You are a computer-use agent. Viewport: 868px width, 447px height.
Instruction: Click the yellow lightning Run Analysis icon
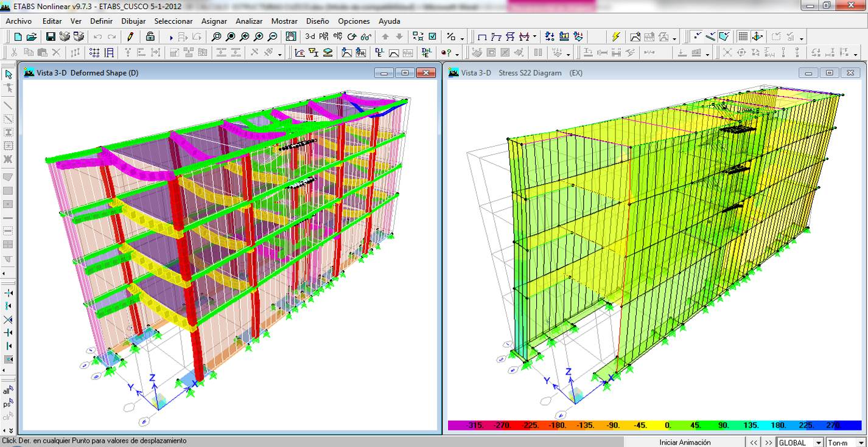pos(615,37)
